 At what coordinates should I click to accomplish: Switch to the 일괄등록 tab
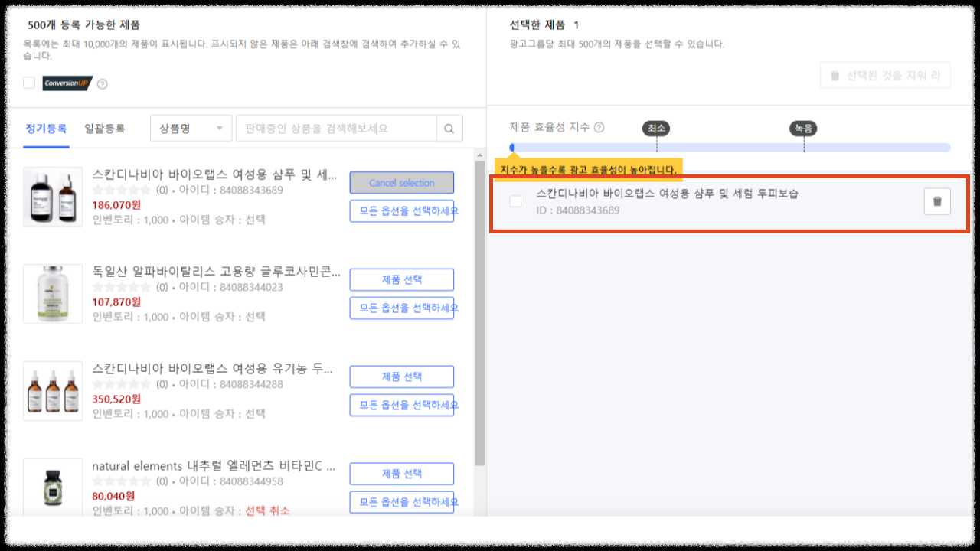click(x=104, y=129)
